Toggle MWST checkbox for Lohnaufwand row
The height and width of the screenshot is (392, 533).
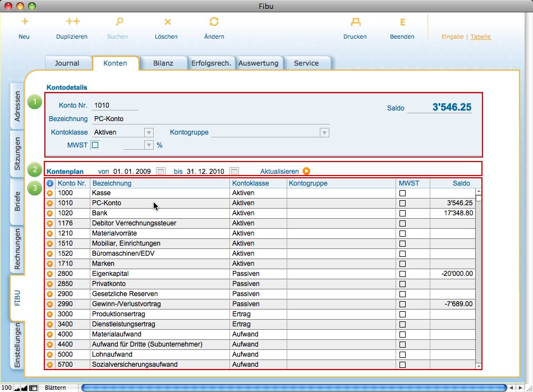click(402, 354)
